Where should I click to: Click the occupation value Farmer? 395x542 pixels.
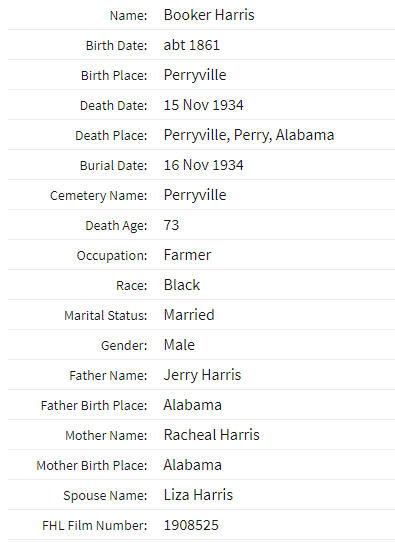(x=187, y=255)
